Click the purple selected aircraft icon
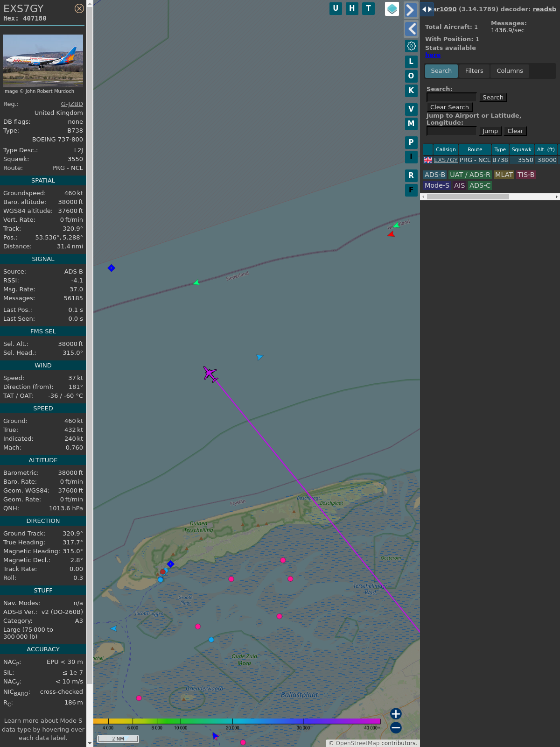This screenshot has width=560, height=747. click(210, 374)
